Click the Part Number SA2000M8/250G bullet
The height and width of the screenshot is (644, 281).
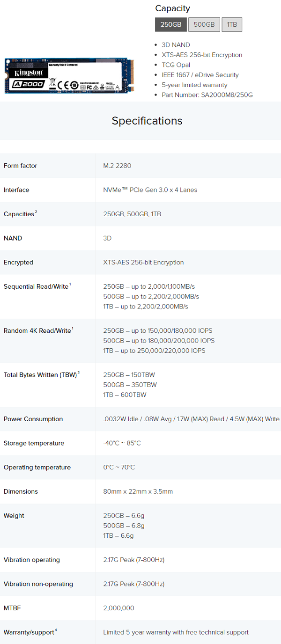[207, 95]
